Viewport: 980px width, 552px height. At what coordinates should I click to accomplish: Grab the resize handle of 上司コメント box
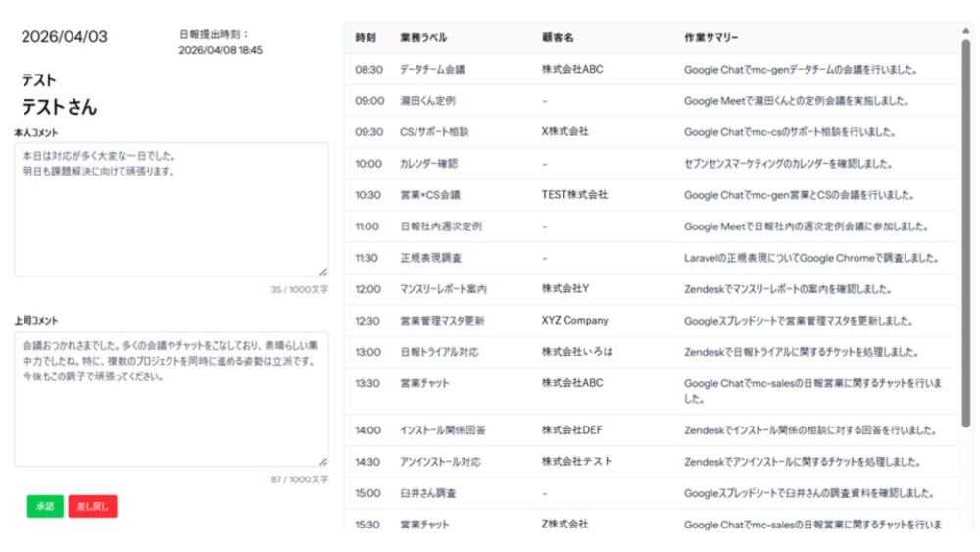pyautogui.click(x=323, y=462)
